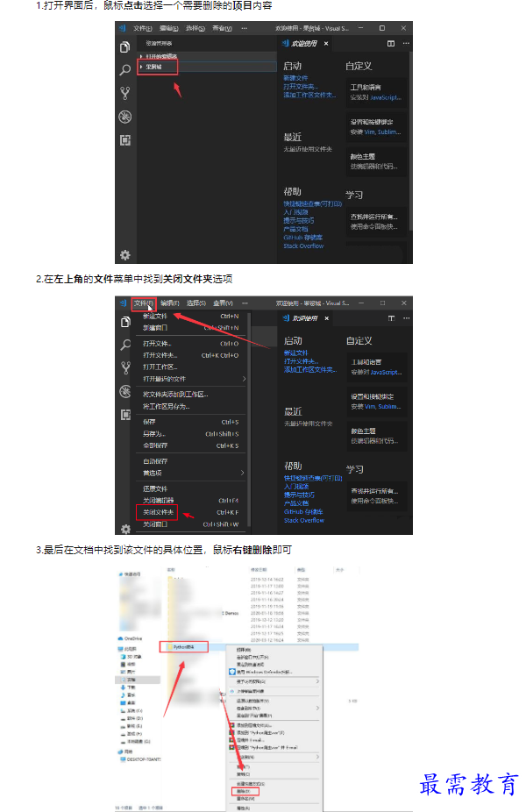Click editor vertical scrollbar in first VS Code screenshot
Screen dimensions: 526x812
[x=410, y=139]
